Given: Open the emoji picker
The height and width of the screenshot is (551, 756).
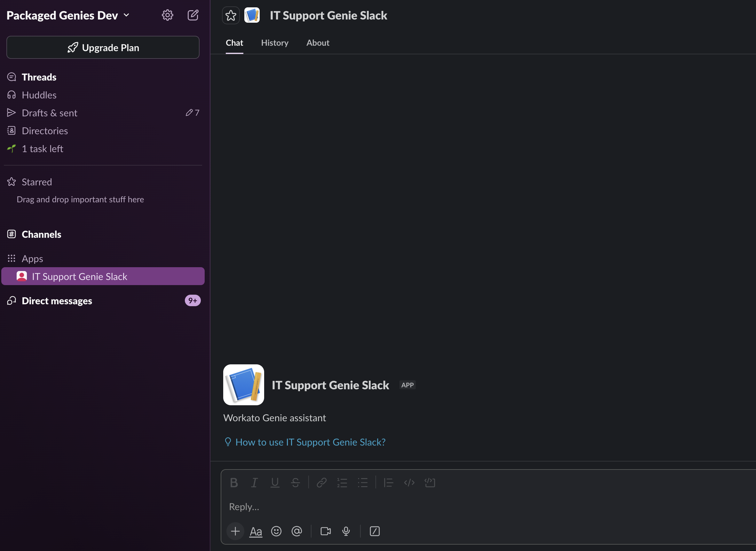Looking at the screenshot, I should click(276, 531).
